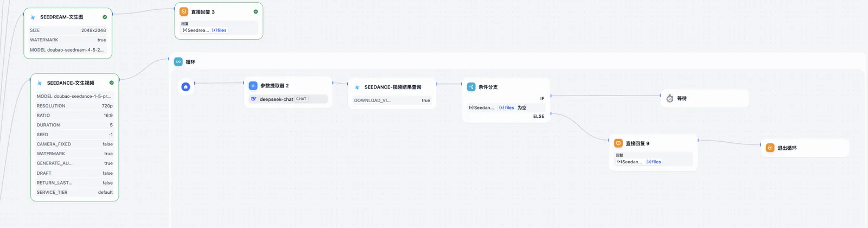This screenshot has width=868, height=228.
Task: Click the Seedrea... variable in 直接回复 3
Action: coord(196,30)
